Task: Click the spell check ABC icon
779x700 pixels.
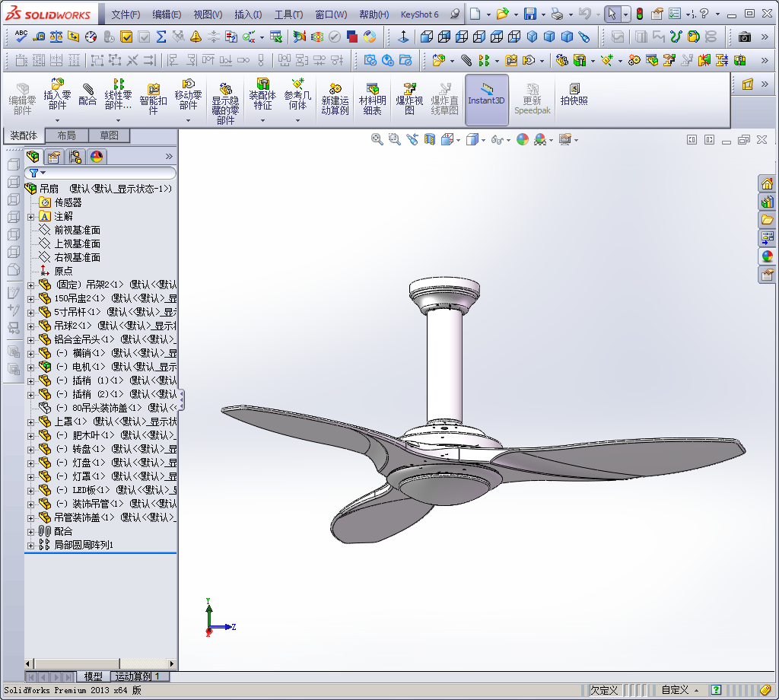Action: (x=21, y=37)
